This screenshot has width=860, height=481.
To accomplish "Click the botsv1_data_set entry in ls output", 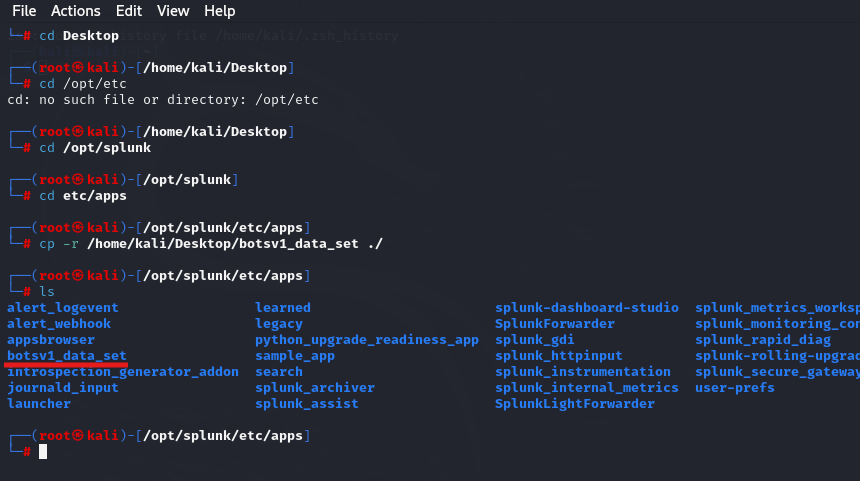I will pyautogui.click(x=66, y=356).
